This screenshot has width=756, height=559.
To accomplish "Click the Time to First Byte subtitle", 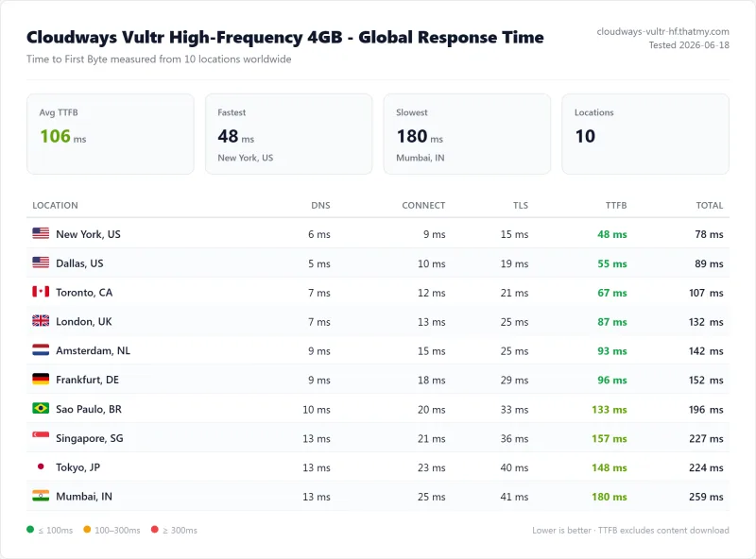I will pos(159,59).
